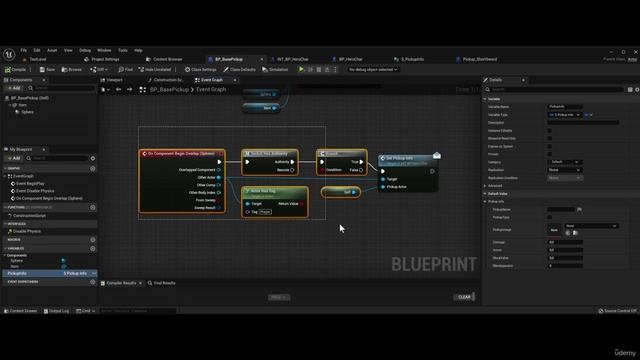Open PickupImage asset None dropdown
This screenshot has width=640, height=360.
tap(591, 226)
